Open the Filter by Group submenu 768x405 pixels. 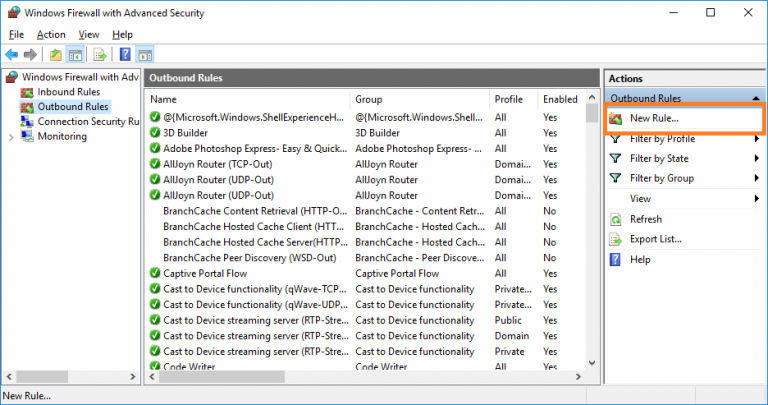(x=661, y=178)
